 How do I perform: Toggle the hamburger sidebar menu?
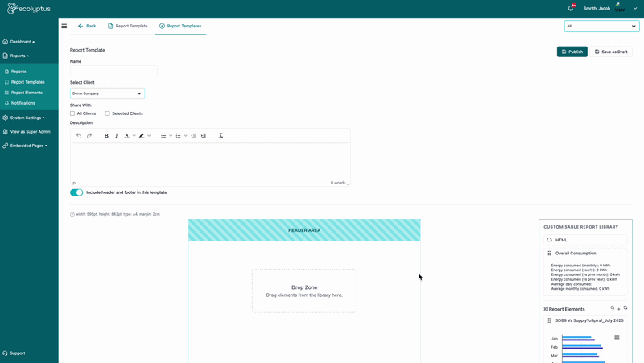(64, 26)
